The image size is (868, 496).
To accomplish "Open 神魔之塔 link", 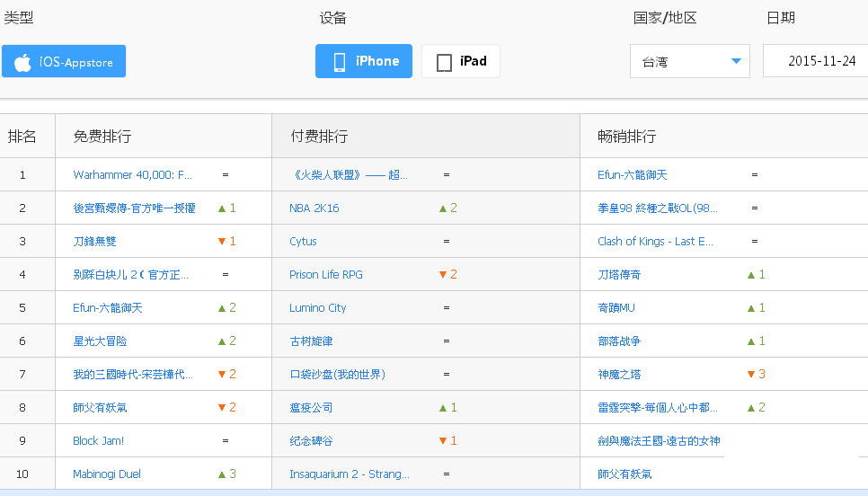I will click(x=619, y=374).
